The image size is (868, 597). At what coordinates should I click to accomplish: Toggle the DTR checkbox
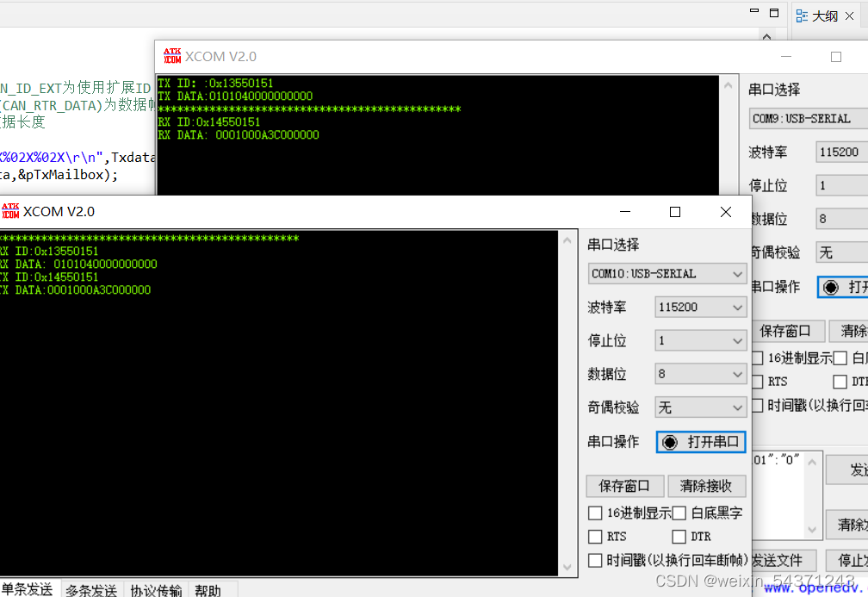pos(678,536)
